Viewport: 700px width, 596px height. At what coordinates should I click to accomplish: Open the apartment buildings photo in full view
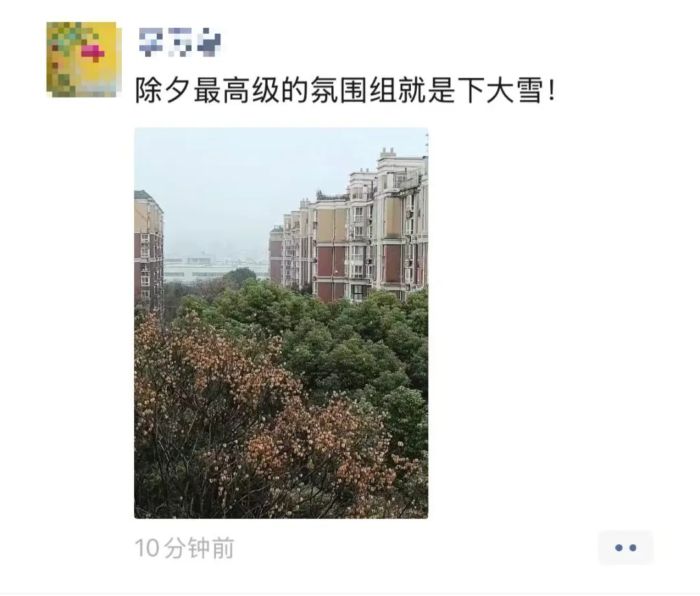[281, 323]
